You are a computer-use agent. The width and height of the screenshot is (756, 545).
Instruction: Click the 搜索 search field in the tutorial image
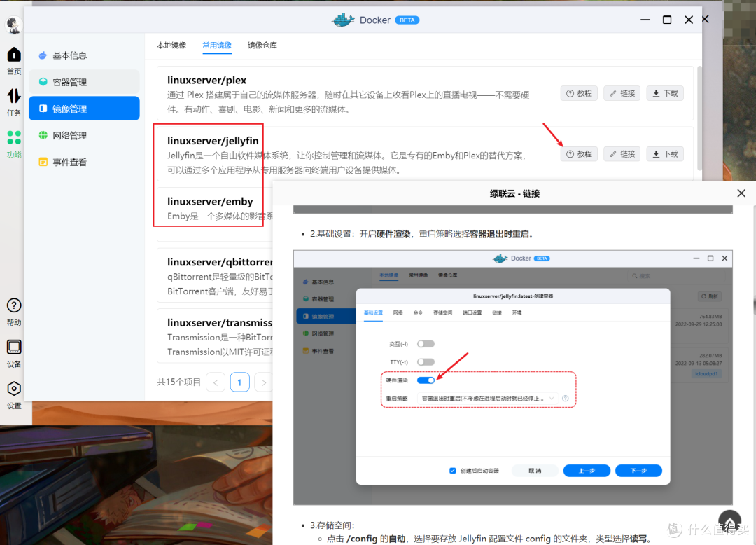click(677, 276)
